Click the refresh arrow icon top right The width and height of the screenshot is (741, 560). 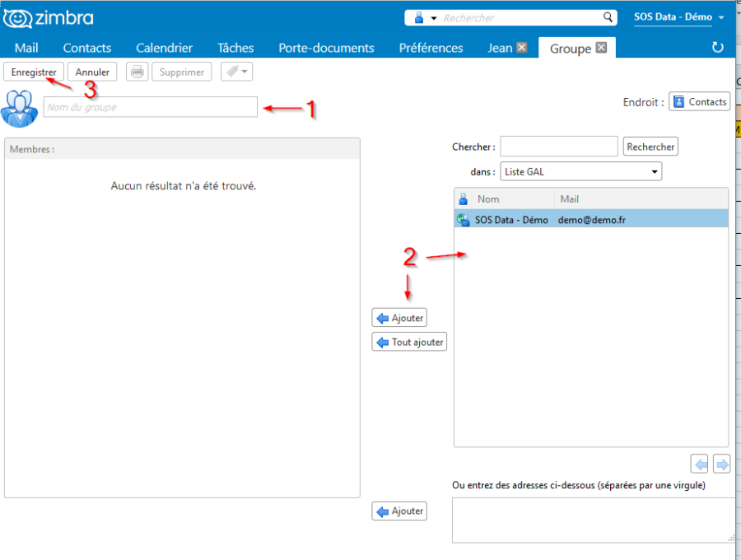click(717, 47)
